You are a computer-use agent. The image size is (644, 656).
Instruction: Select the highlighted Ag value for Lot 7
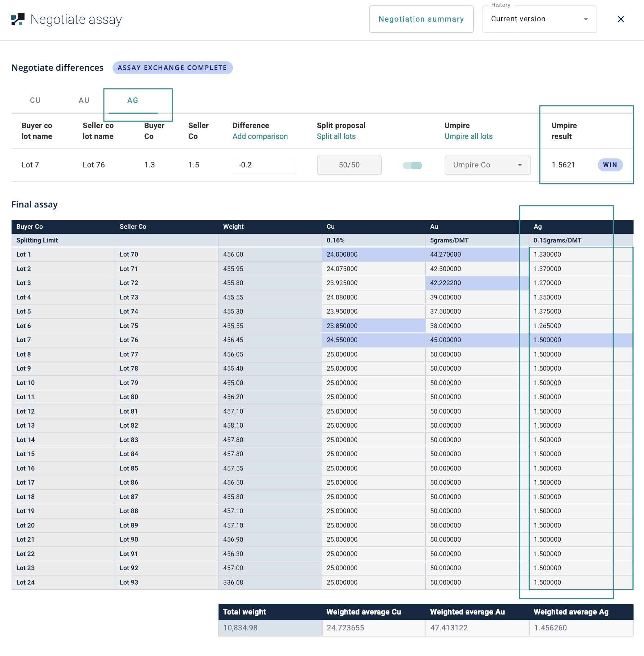[547, 340]
